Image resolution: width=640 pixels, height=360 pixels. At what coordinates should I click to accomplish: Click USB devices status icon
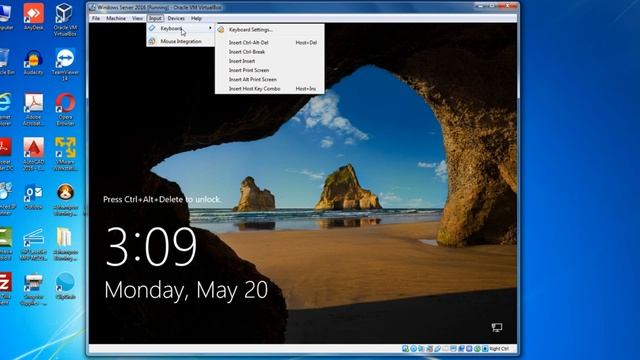point(437,349)
